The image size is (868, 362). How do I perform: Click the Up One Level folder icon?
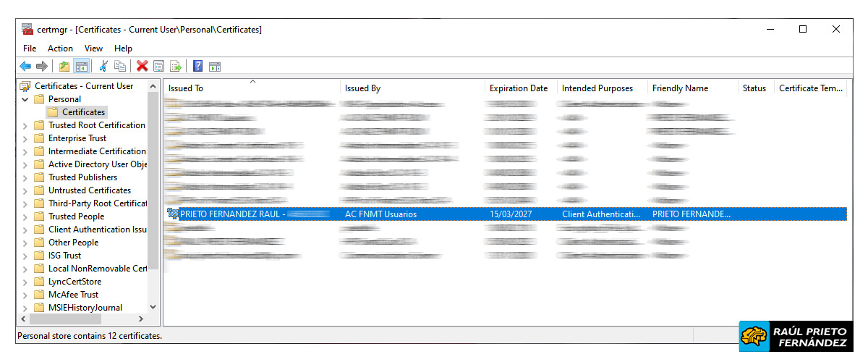(x=64, y=67)
